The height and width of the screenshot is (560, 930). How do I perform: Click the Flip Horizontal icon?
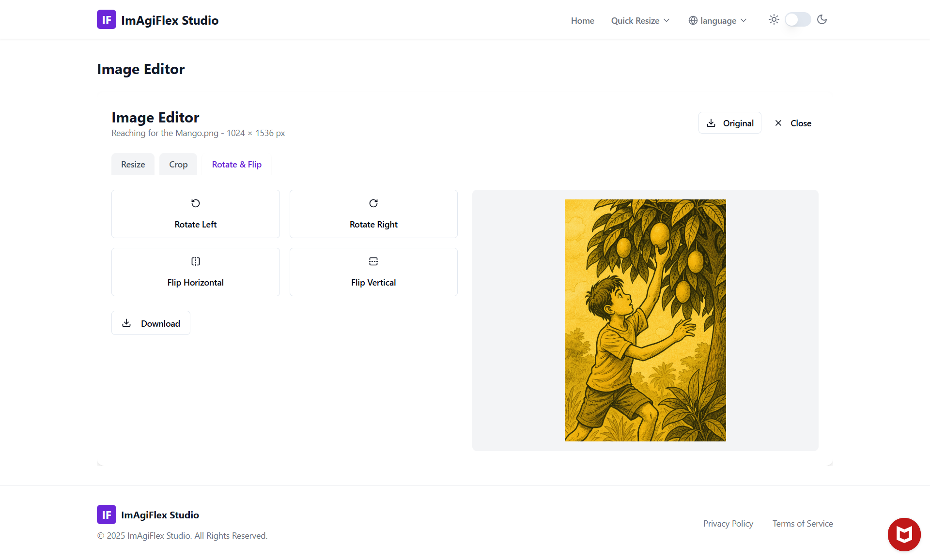coord(195,261)
